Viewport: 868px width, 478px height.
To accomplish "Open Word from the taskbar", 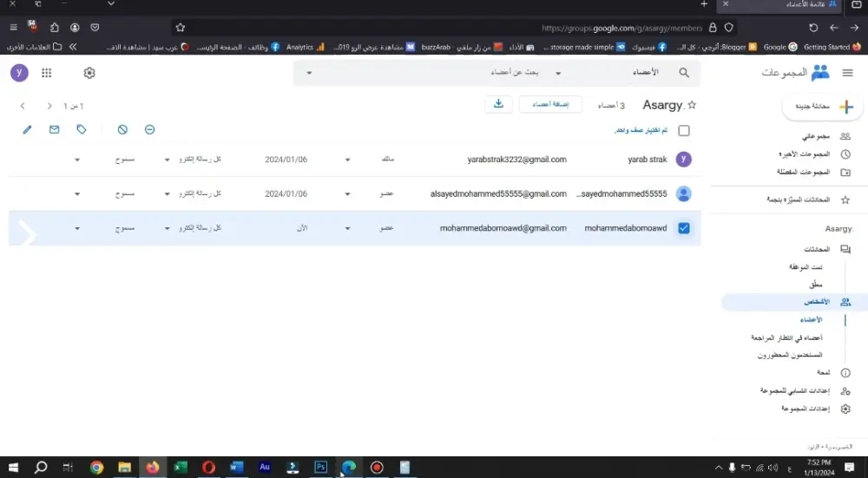I will 236,468.
